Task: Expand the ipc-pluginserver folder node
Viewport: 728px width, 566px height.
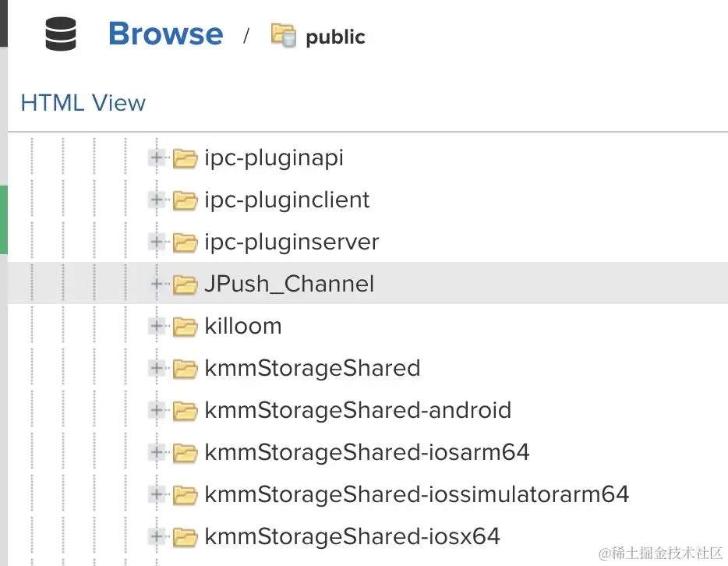Action: pyautogui.click(x=157, y=242)
